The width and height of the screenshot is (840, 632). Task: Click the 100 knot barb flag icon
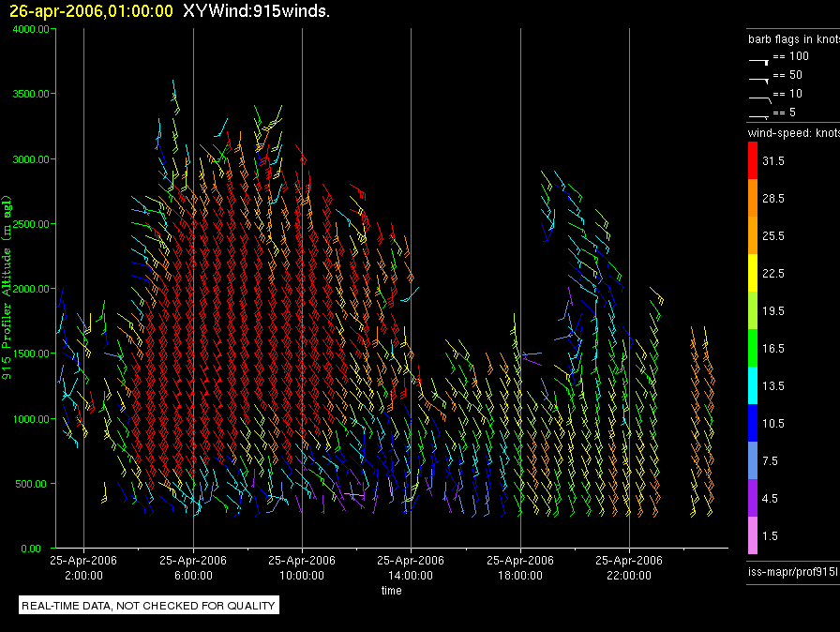pos(759,59)
